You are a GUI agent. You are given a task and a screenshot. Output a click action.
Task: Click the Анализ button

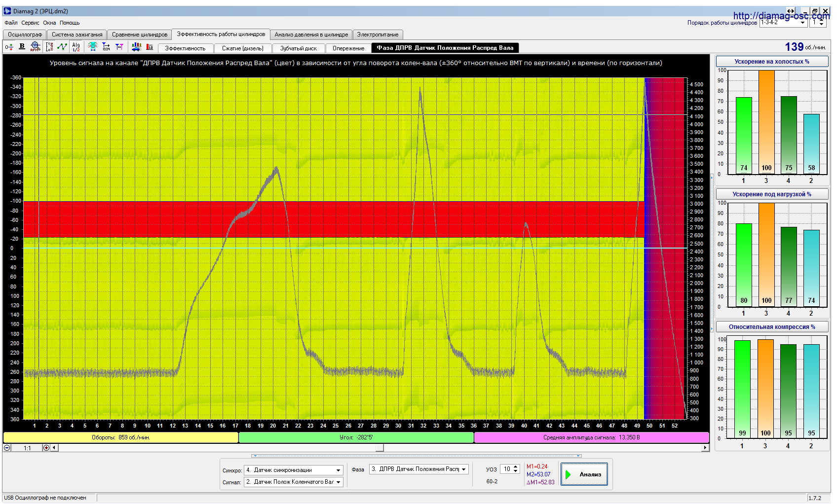pos(584,474)
